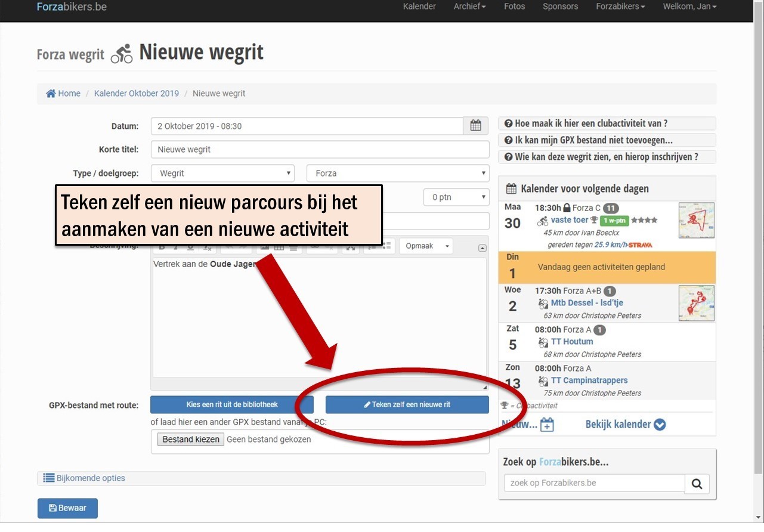Open the Mtb Dessel - lsd'tje link
Screen dimensions: 764x532
coord(587,303)
